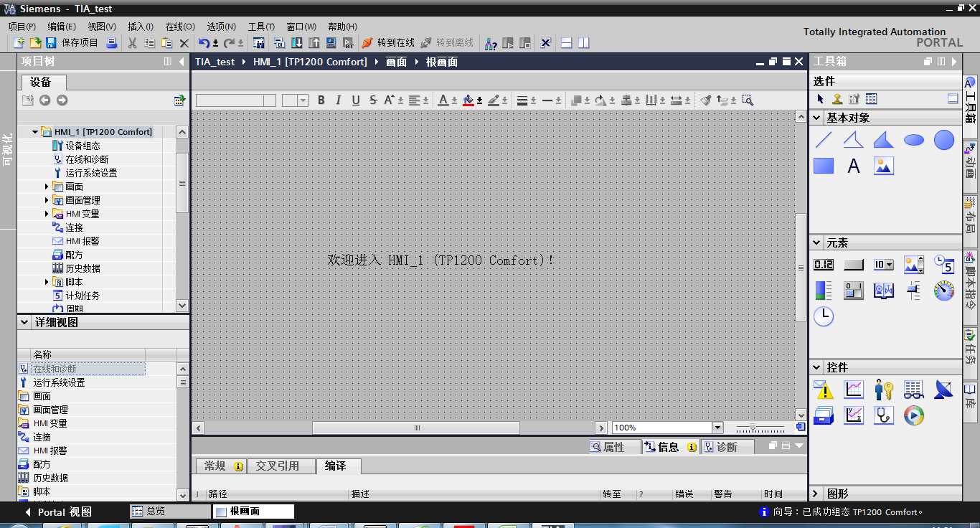Adjust the zoom slider handle
This screenshot has height=528, width=980.
[x=753, y=428]
